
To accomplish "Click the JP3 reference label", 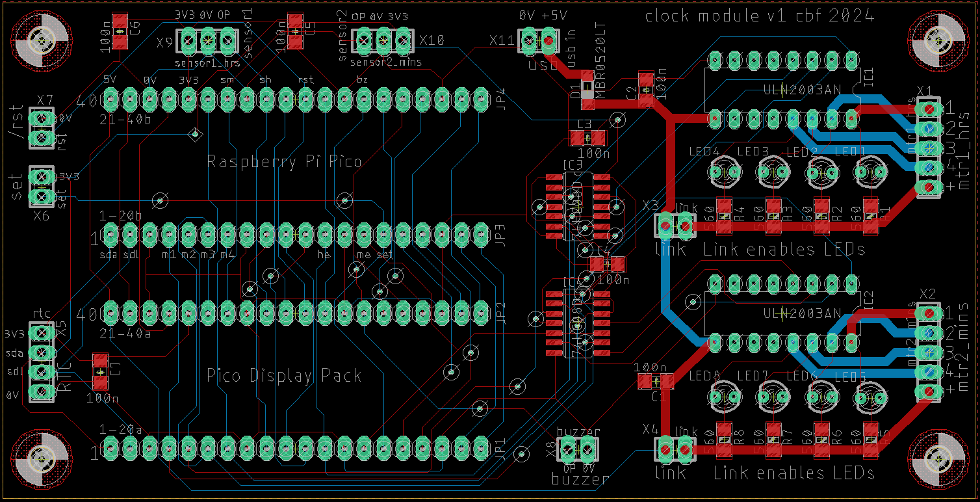I will coord(500,235).
